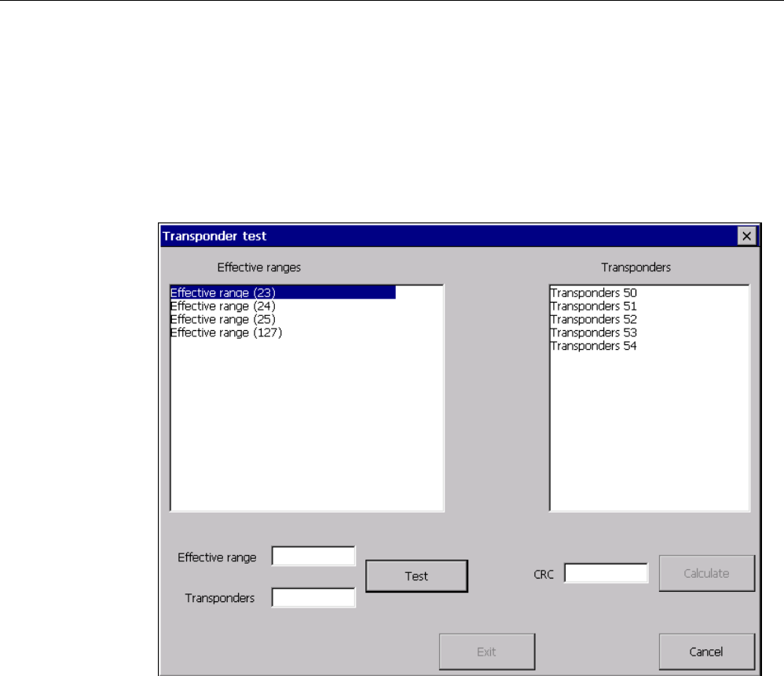The width and height of the screenshot is (784, 676).
Task: Select Transponders 54 entry
Action: 594,346
